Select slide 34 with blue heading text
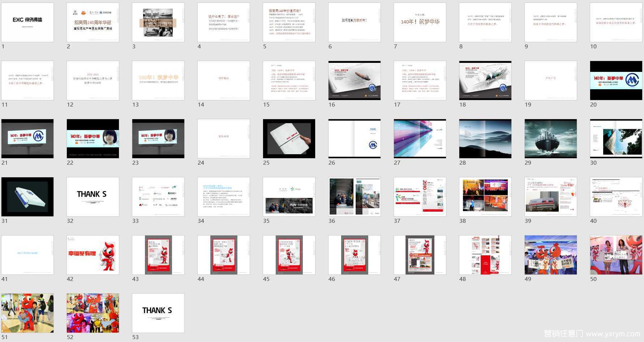This screenshot has height=342, width=644. point(224,197)
